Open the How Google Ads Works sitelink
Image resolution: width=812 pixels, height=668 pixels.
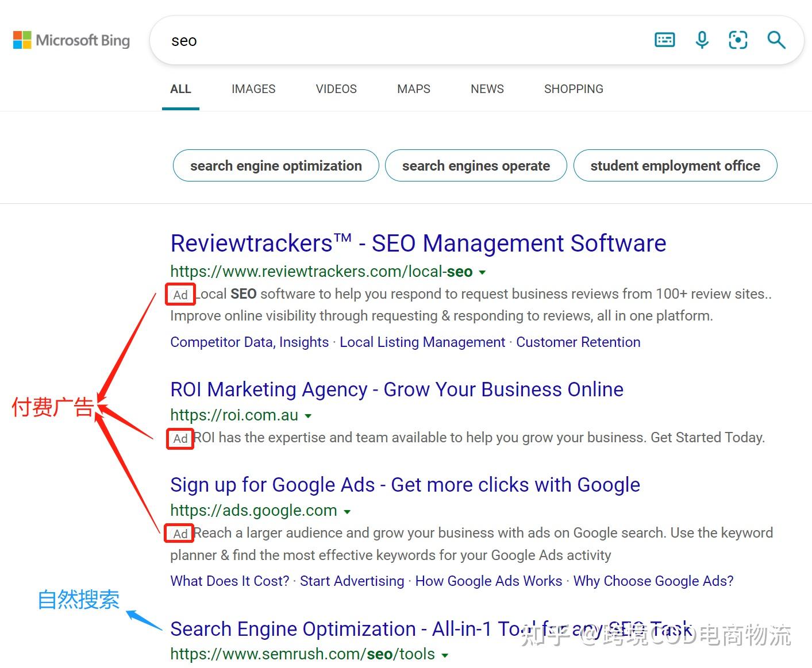[x=488, y=581]
